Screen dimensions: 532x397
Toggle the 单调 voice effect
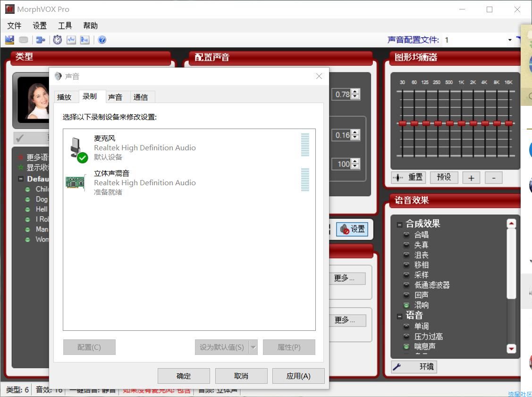(406, 326)
